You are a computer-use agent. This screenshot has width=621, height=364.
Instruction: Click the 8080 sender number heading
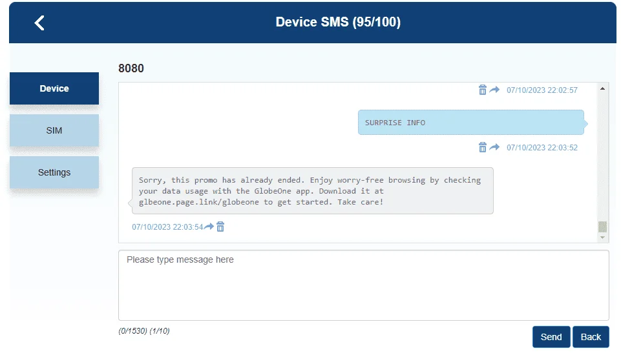click(131, 68)
